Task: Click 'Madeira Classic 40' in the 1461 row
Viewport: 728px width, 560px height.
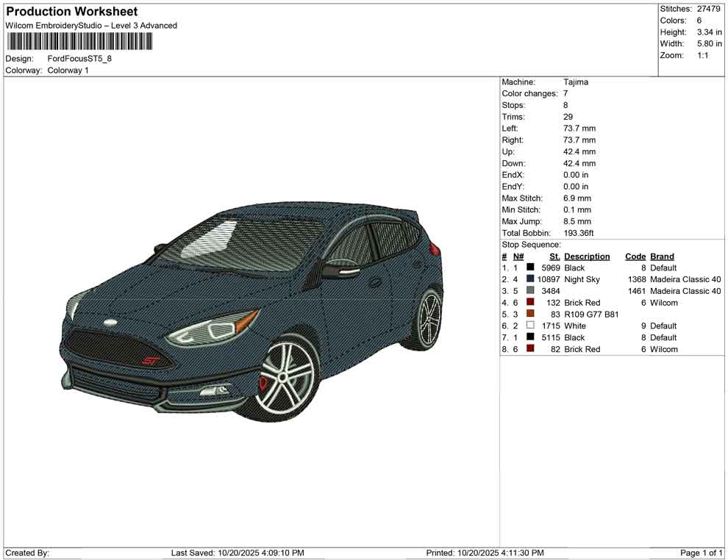Action: coord(686,291)
